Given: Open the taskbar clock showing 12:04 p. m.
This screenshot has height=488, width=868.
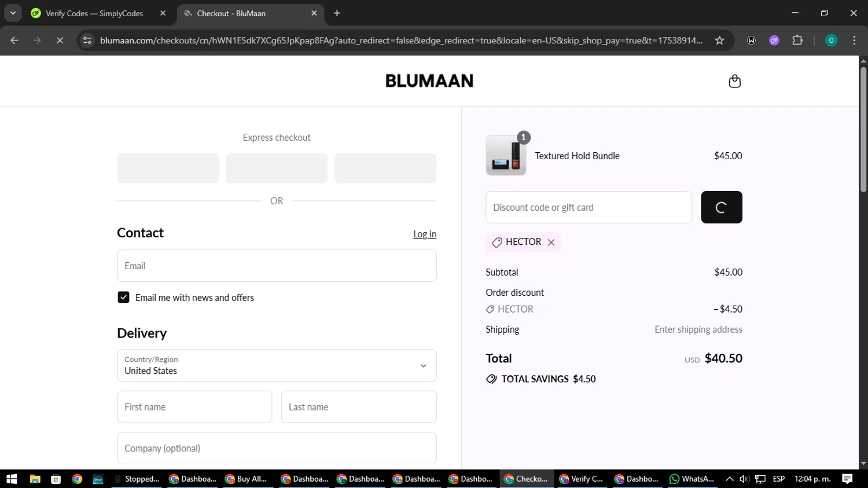Looking at the screenshot, I should [812, 479].
